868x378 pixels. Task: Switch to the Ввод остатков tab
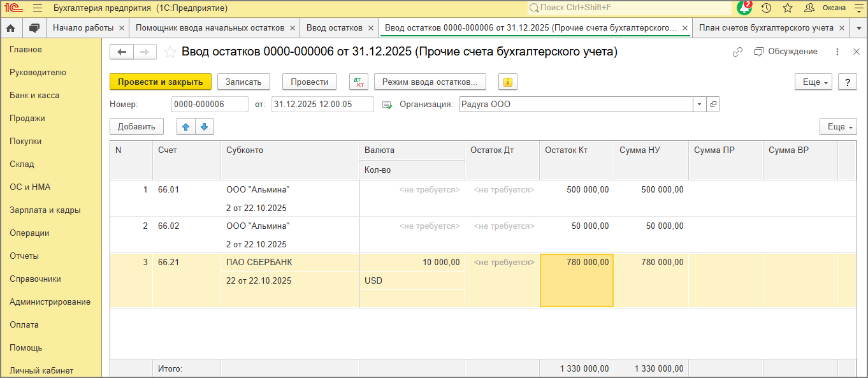click(x=335, y=28)
